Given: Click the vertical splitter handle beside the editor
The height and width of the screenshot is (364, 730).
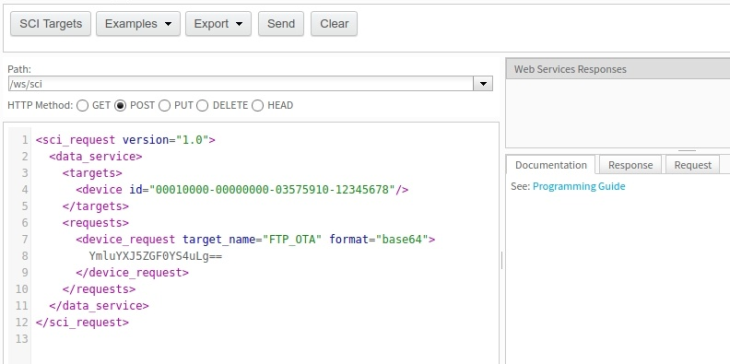Looking at the screenshot, I should (x=501, y=260).
